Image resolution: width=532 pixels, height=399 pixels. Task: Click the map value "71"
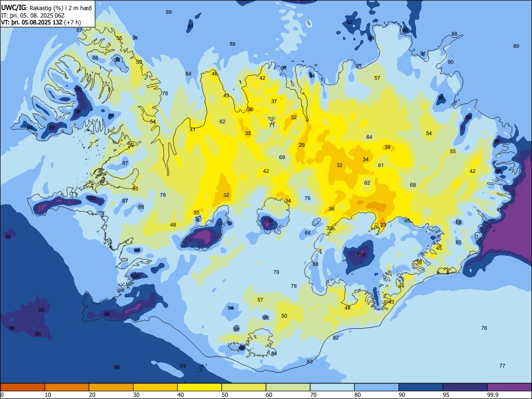272,125
